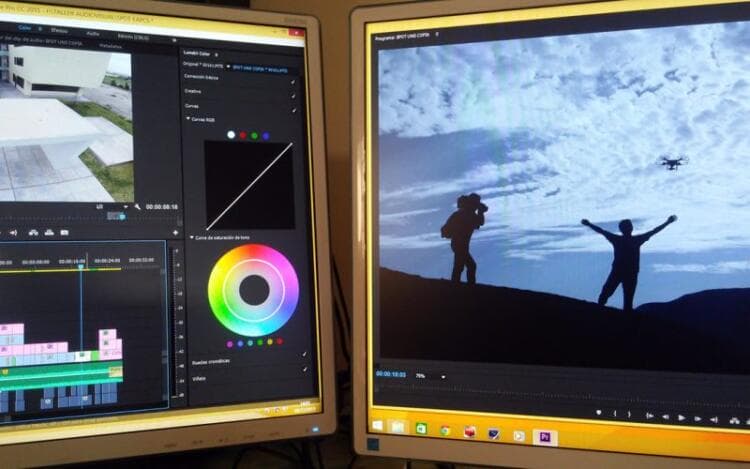The image size is (750, 469).
Task: Expand the Corrección básica section header
Action: (x=201, y=77)
